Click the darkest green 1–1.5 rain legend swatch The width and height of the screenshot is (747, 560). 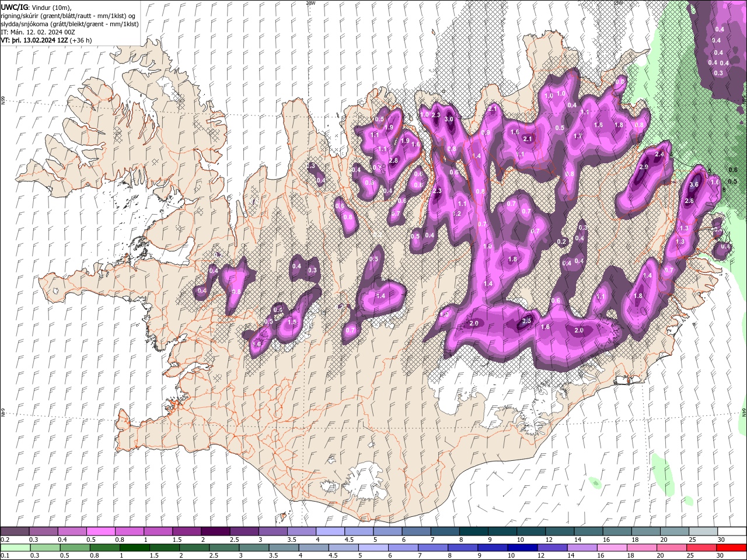click(134, 548)
